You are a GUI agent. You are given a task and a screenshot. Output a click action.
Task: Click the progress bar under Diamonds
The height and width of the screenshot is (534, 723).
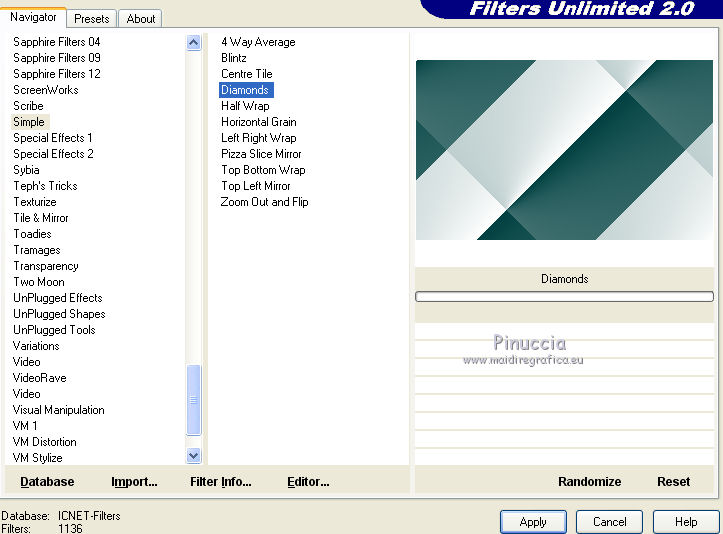point(564,297)
